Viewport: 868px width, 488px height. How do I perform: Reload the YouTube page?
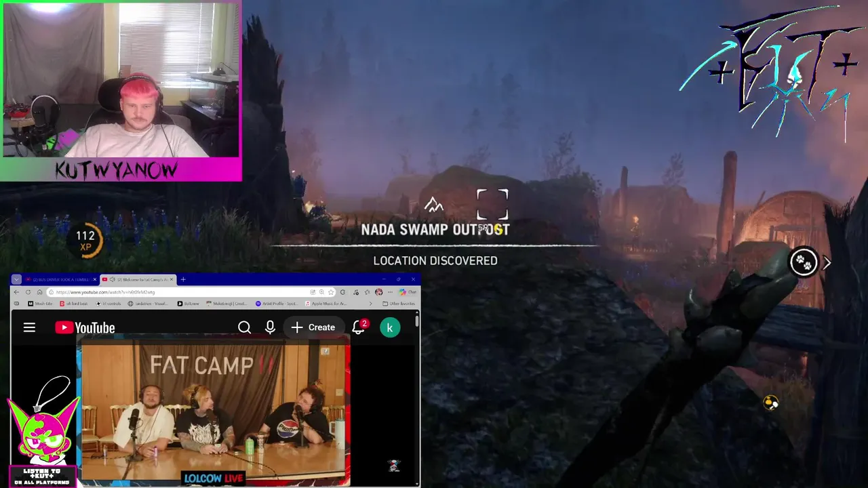[28, 292]
